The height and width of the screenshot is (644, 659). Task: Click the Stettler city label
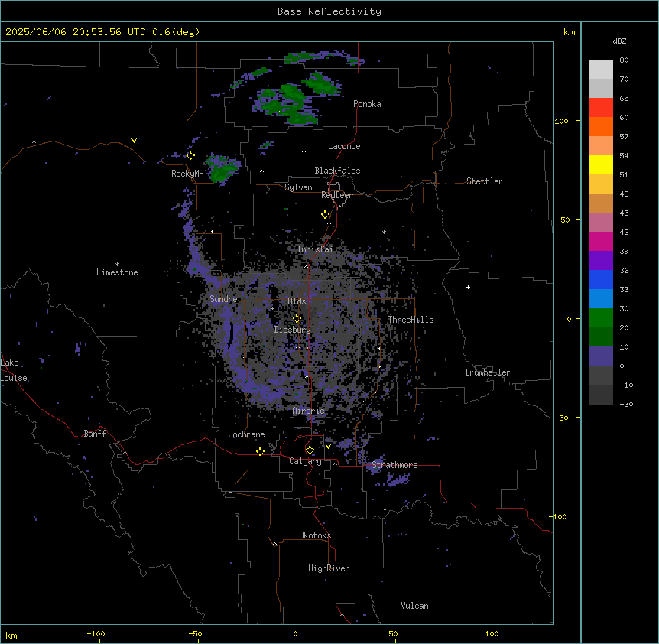click(x=485, y=181)
